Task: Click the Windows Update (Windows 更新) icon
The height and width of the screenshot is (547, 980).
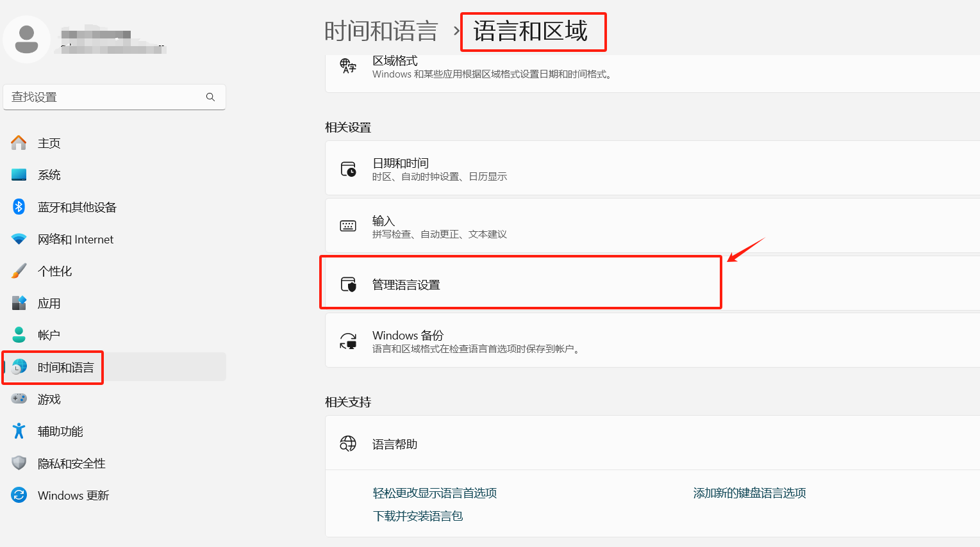Action: (x=19, y=495)
